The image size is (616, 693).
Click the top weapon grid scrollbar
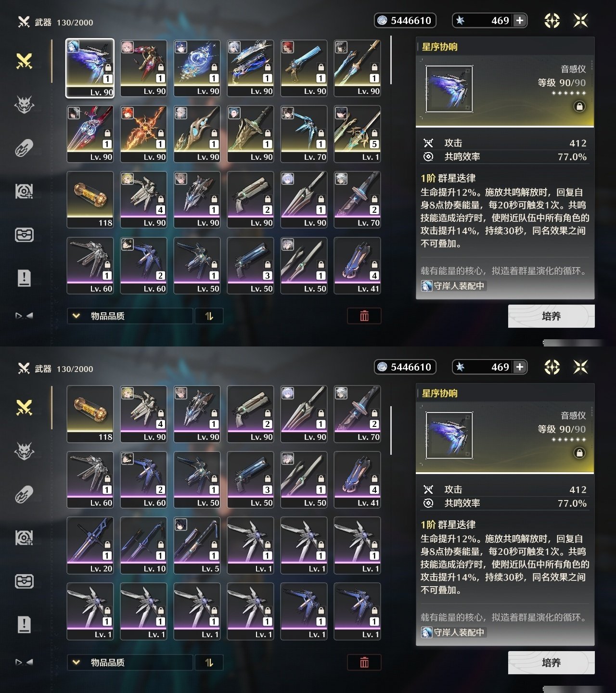click(x=391, y=60)
